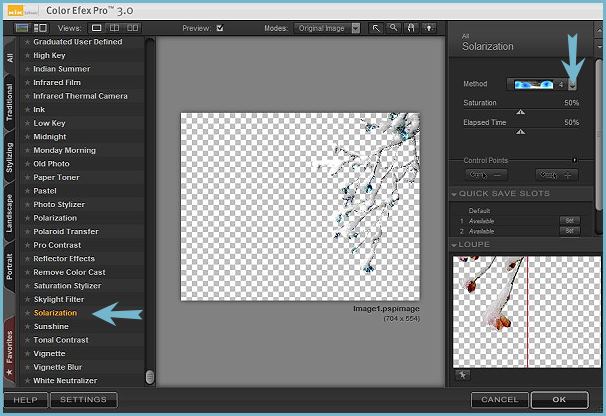
Task: Toggle the Preview checkbox
Action: 220,29
